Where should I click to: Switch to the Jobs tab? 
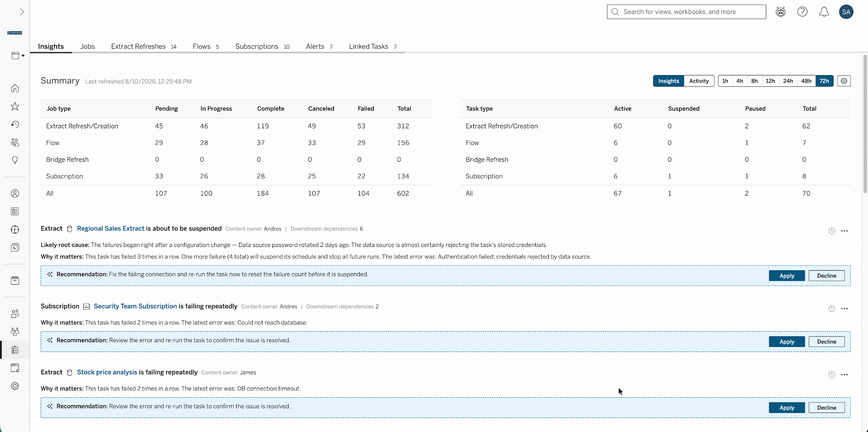[x=87, y=47]
